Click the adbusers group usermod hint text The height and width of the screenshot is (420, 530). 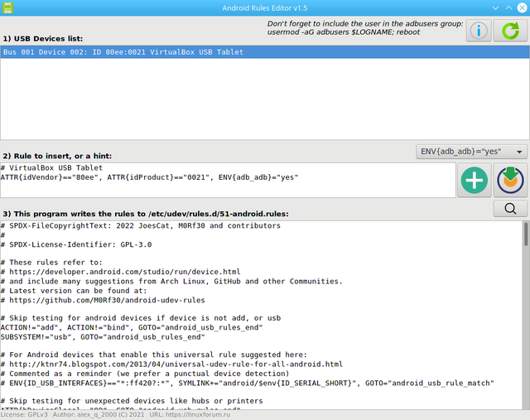365,28
